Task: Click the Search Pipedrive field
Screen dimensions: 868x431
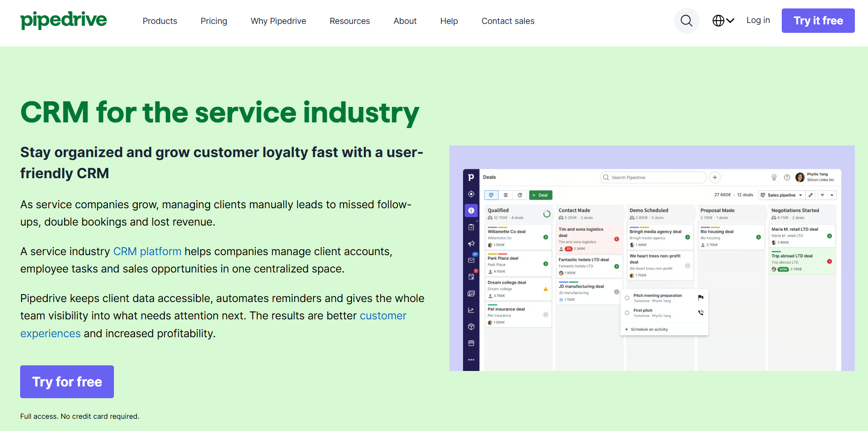Action: 653,177
